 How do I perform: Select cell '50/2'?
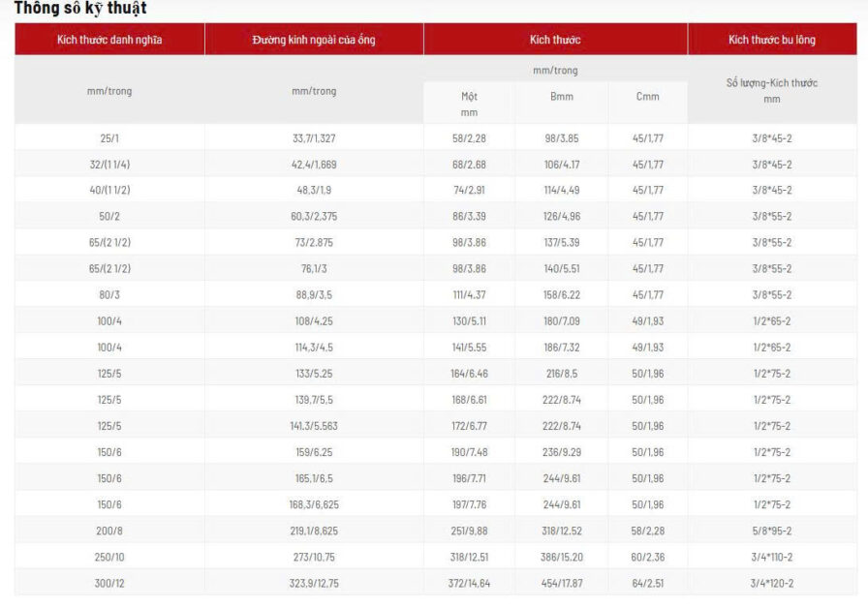tap(109, 216)
